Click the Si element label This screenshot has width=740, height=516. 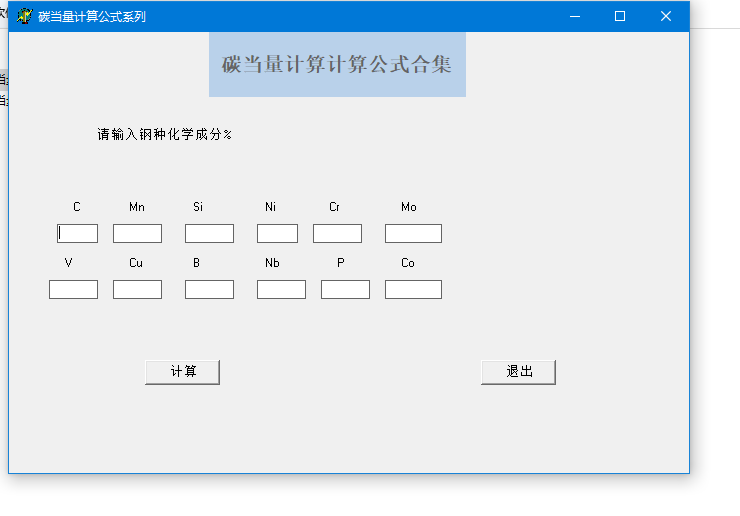[x=198, y=207]
